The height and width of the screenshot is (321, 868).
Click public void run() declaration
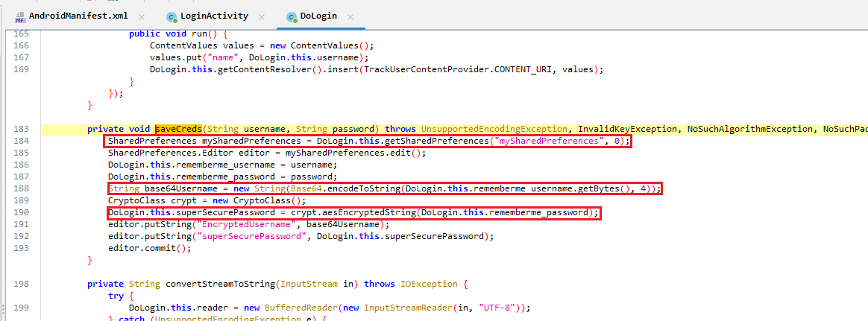178,34
